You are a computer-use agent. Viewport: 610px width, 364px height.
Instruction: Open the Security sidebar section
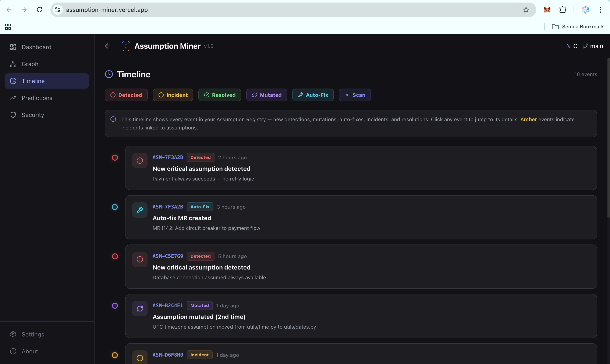(33, 115)
